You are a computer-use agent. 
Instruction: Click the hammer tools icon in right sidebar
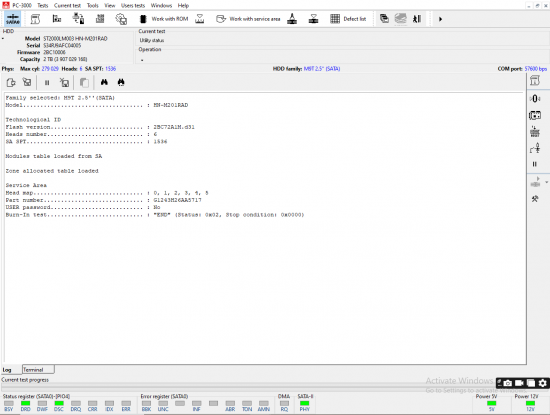click(x=535, y=199)
